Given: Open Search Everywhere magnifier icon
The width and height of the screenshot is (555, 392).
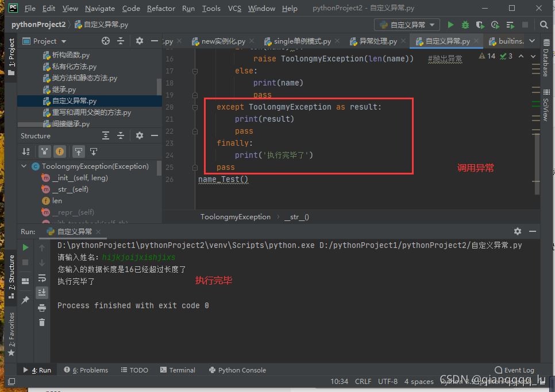Looking at the screenshot, I should [x=544, y=25].
